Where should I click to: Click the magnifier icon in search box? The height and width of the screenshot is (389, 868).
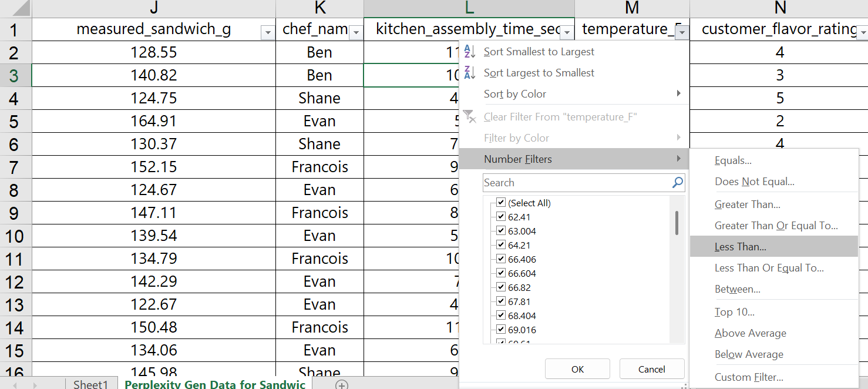[677, 183]
